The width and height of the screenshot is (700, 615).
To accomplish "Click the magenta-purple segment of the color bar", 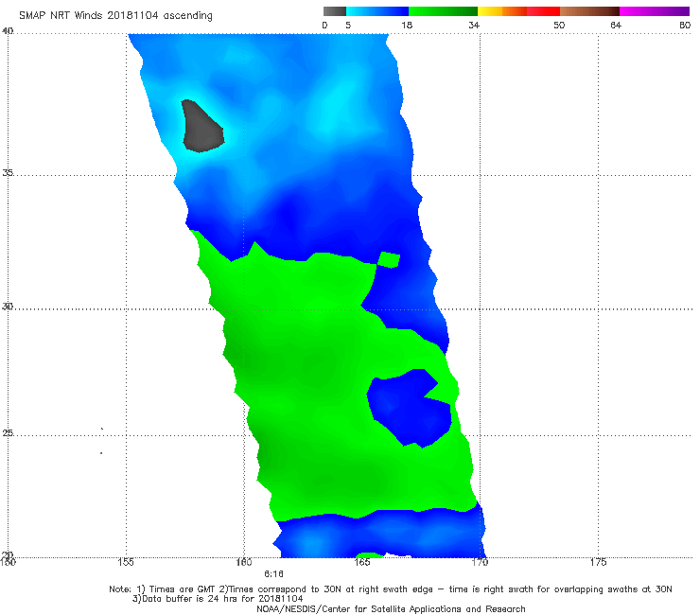I will click(x=655, y=11).
